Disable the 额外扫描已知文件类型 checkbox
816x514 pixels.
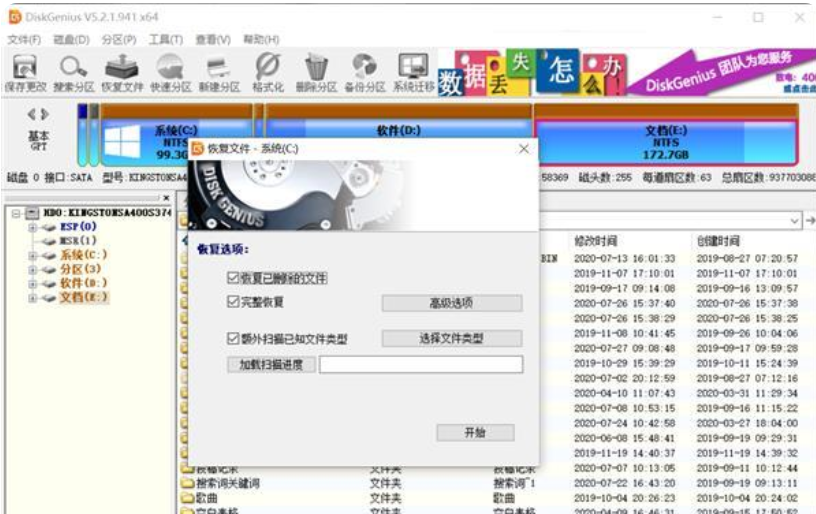click(x=233, y=340)
